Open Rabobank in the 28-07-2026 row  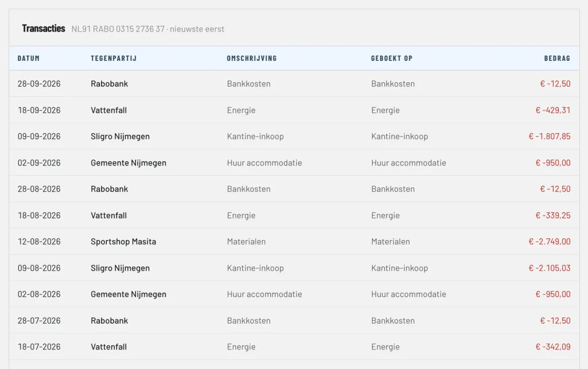point(109,321)
